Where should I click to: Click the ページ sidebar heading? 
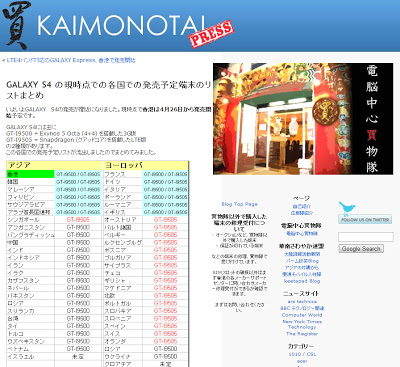(x=302, y=198)
